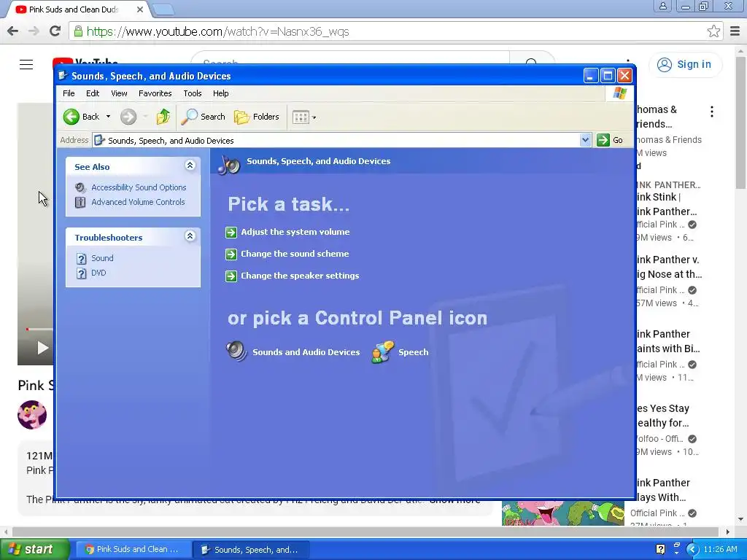Click the DVD troubleshooter question icon

pyautogui.click(x=82, y=273)
